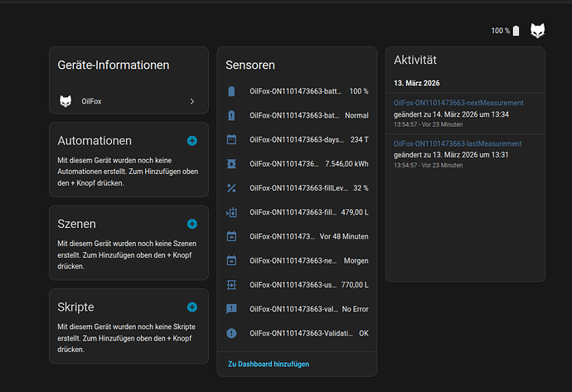Open the lastMeasurement activity entry link
The height and width of the screenshot is (392, 572).
[458, 144]
